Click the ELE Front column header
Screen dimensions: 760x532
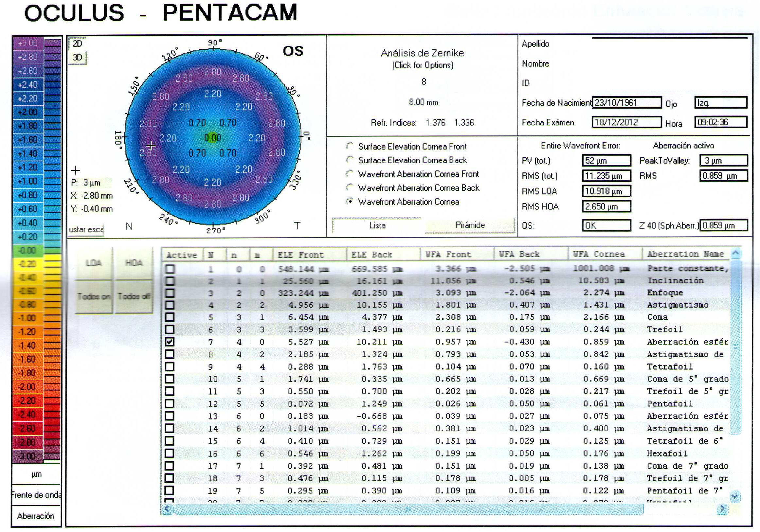(310, 255)
